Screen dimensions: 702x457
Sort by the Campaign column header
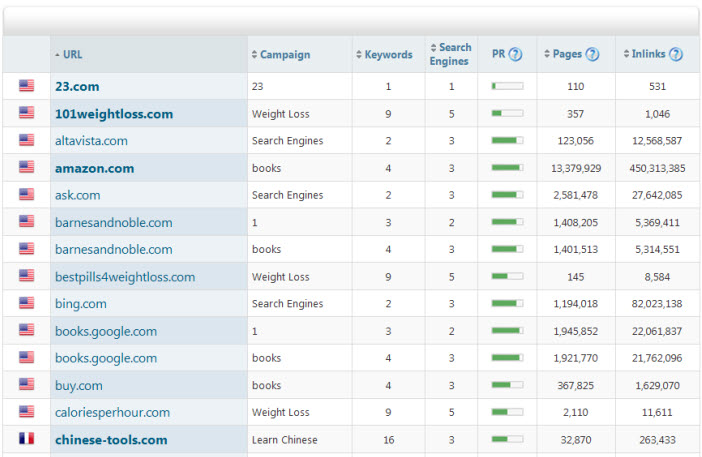[284, 55]
